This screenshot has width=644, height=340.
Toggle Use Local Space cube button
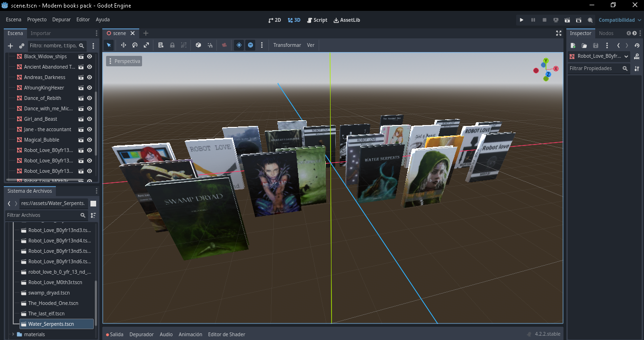coord(198,45)
